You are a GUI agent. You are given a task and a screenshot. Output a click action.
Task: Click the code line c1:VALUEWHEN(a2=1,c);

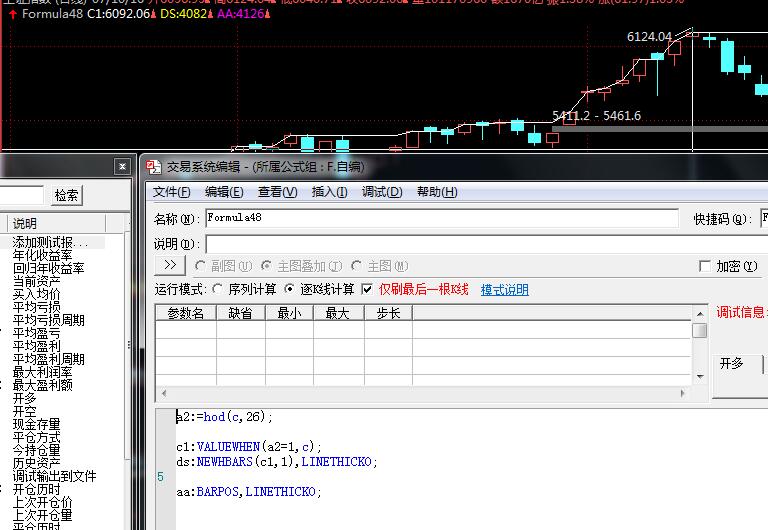[x=249, y=447]
